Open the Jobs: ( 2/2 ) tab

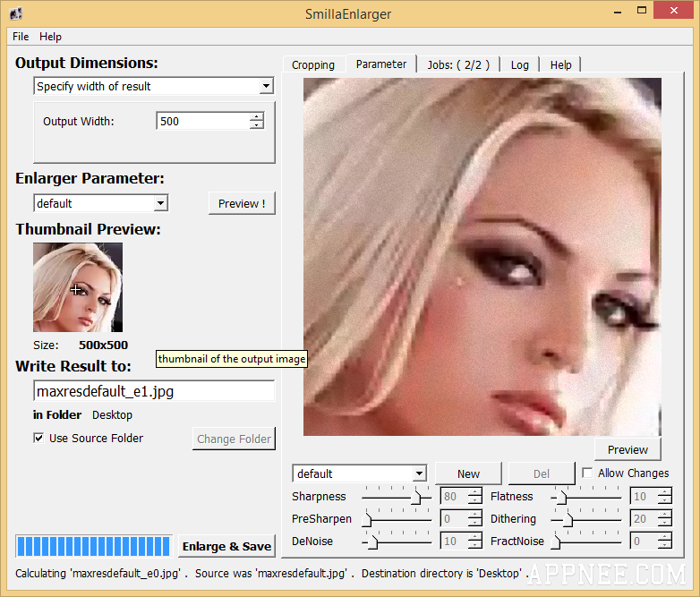(458, 64)
